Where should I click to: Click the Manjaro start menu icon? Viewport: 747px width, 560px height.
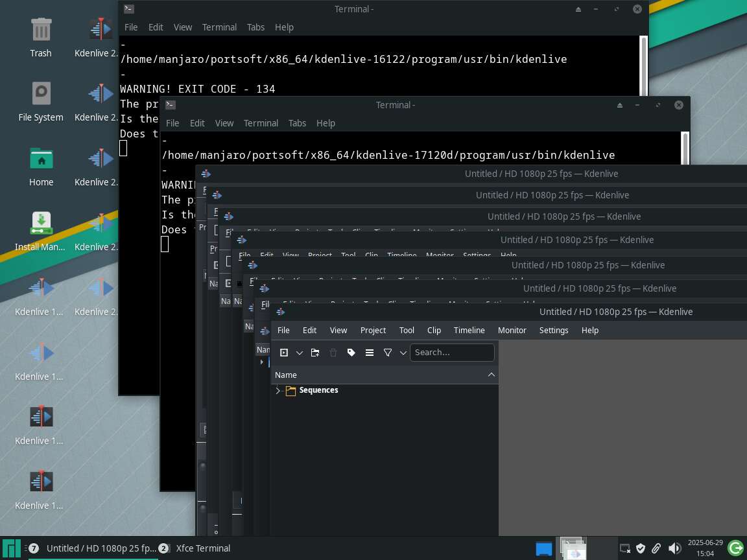(x=12, y=548)
